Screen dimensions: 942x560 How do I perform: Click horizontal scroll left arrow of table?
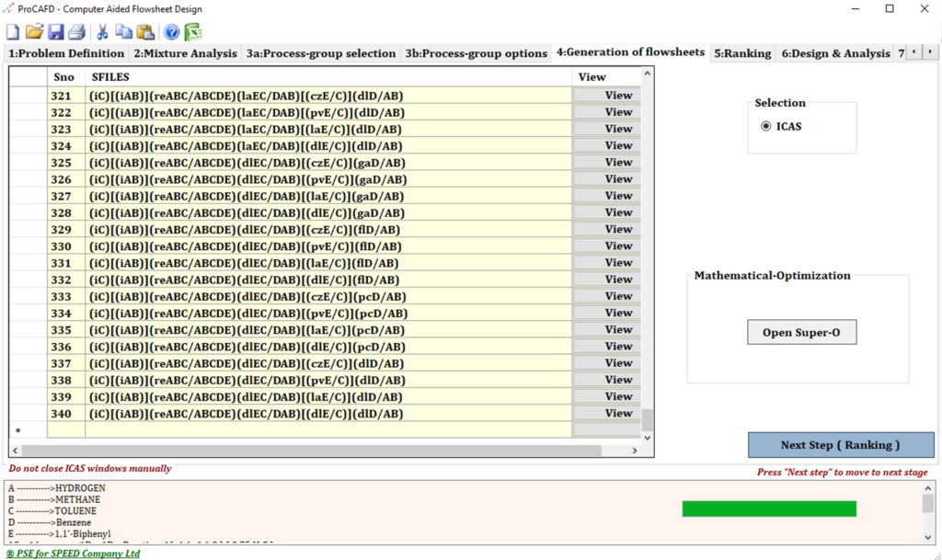pyautogui.click(x=15, y=451)
